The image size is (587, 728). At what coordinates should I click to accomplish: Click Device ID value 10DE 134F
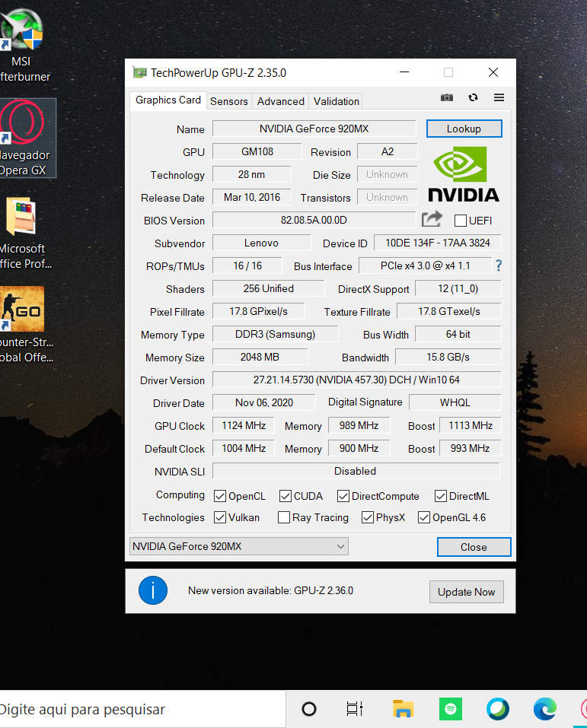coord(437,243)
